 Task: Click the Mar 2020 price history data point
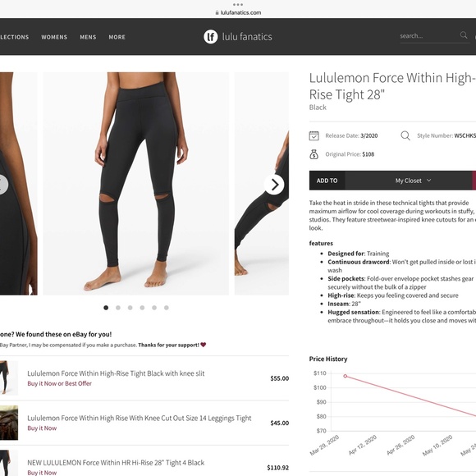[346, 376]
